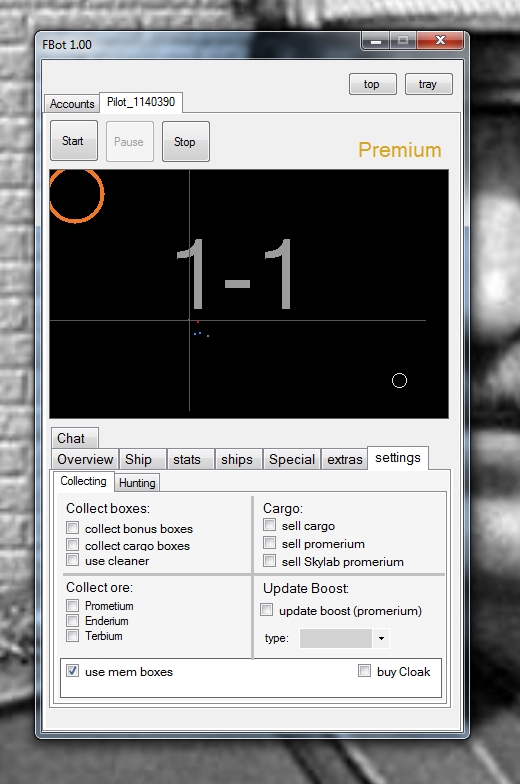This screenshot has width=520, height=784.
Task: Click the orange circle on the minimap
Action: (76, 195)
